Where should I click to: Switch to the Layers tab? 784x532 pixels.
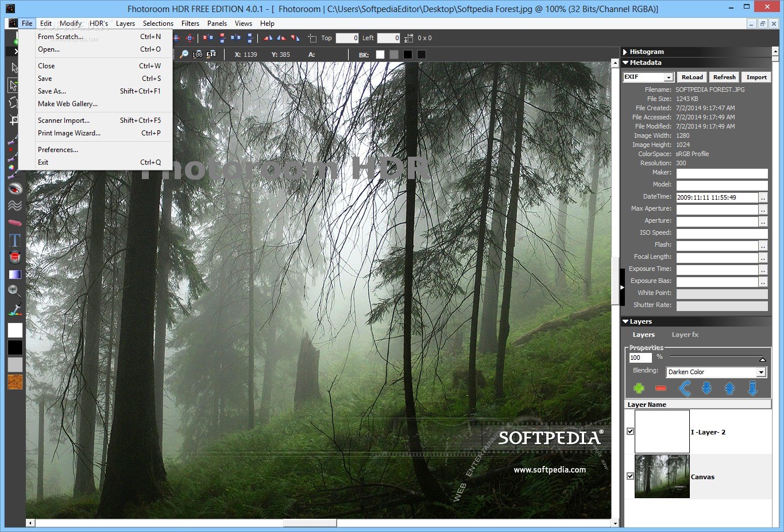[x=643, y=335]
